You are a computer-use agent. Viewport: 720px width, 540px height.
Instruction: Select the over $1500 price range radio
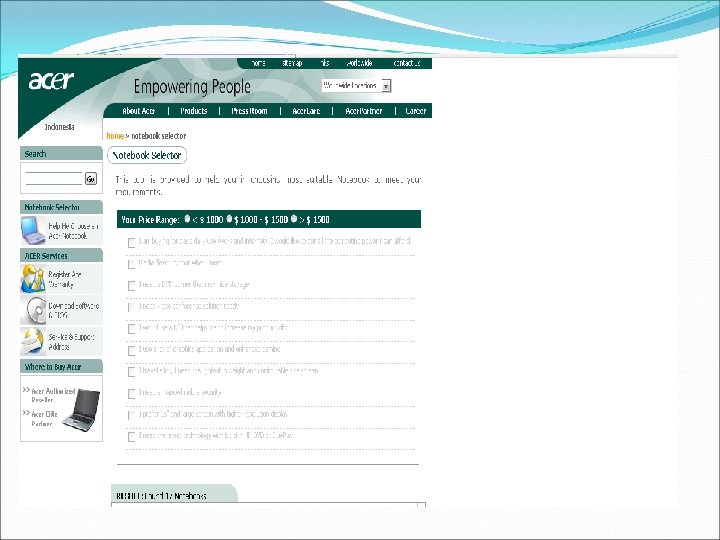[x=294, y=219]
